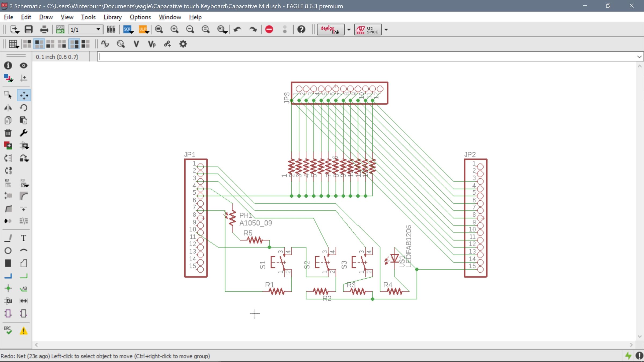The width and height of the screenshot is (644, 362).
Task: Switch to board view with SCH/BRD icon
Action: [x=60, y=29]
